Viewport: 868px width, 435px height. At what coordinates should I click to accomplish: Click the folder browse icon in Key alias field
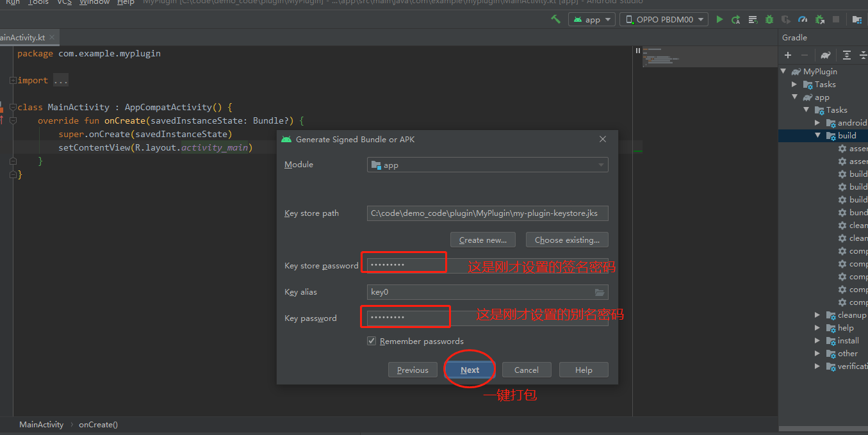tap(600, 292)
